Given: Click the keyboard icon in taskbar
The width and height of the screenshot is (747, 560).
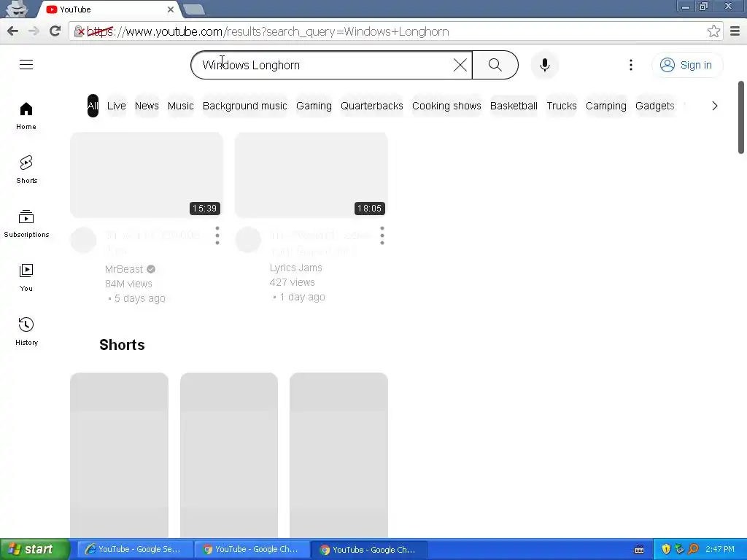Looking at the screenshot, I should coord(639,550).
